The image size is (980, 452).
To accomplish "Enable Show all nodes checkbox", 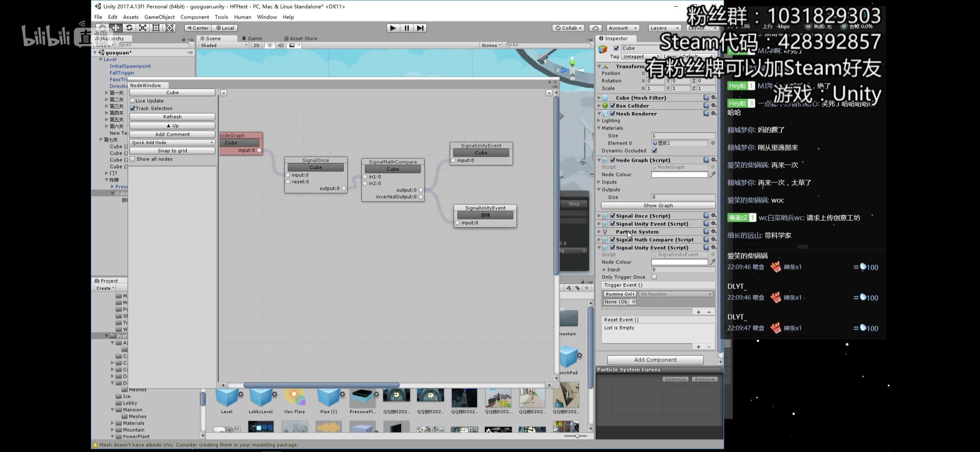I will point(132,159).
